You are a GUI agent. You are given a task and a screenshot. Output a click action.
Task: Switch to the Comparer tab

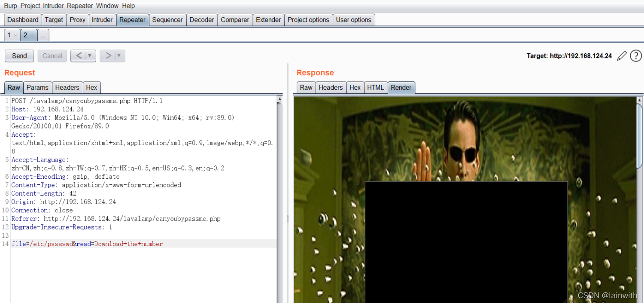(235, 20)
